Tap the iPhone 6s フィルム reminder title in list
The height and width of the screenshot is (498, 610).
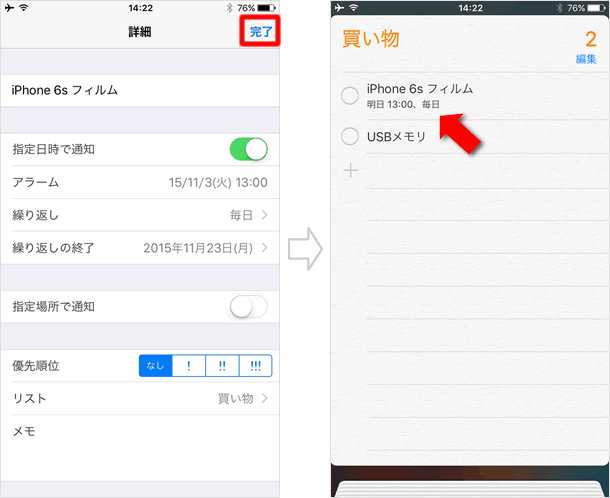tap(420, 89)
